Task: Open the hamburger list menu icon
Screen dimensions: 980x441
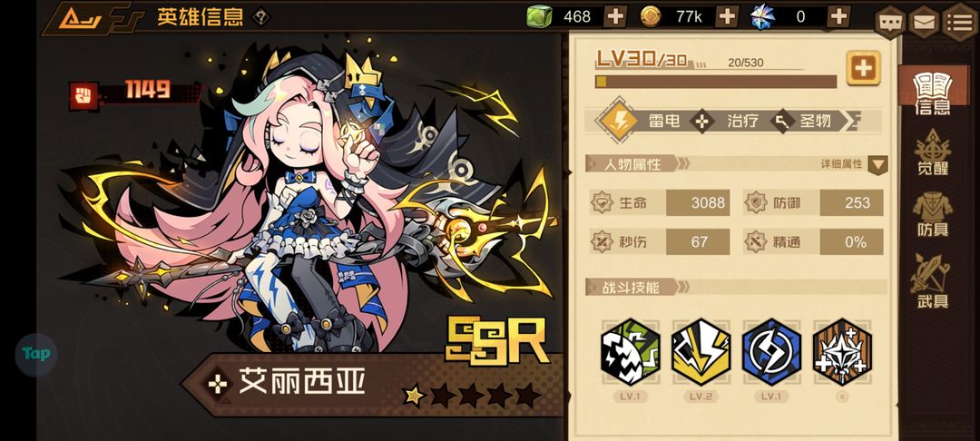Action: [961, 22]
